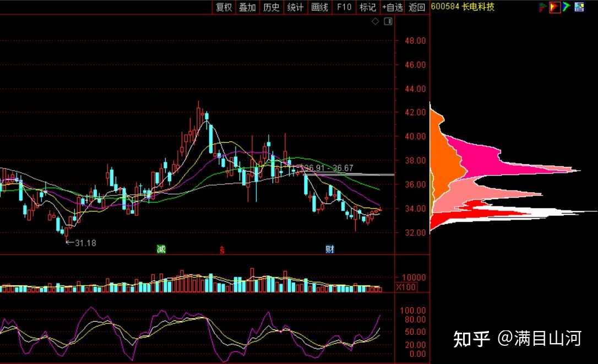This screenshot has width=598, height=364.
Task: Select the 历史 history button
Action: coord(271,7)
